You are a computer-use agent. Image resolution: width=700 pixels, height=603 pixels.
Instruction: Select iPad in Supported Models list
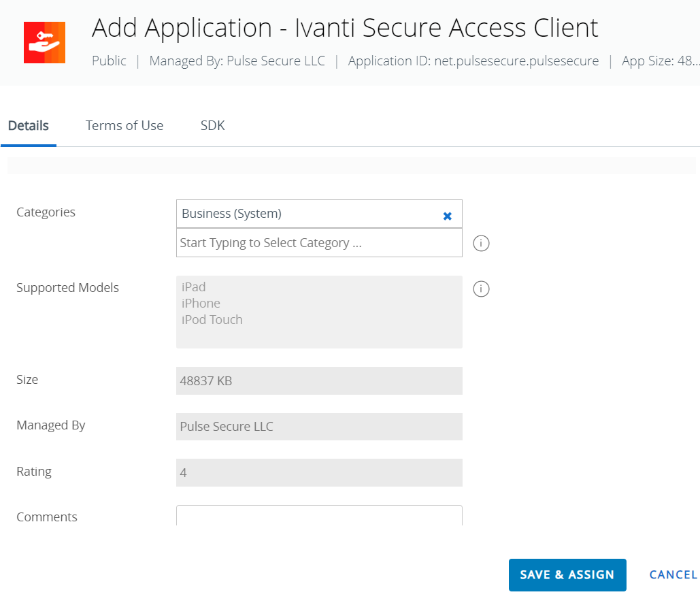pyautogui.click(x=194, y=287)
